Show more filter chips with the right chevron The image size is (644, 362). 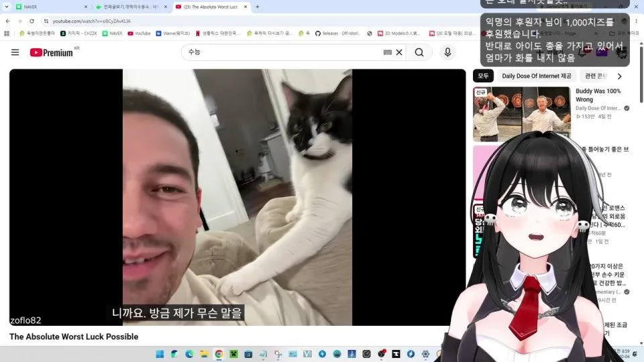(x=619, y=76)
